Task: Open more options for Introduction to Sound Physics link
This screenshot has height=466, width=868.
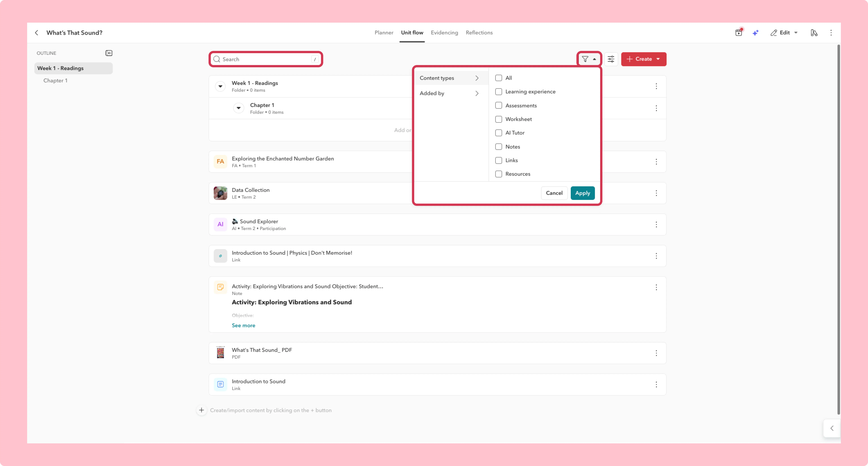Action: 656,256
